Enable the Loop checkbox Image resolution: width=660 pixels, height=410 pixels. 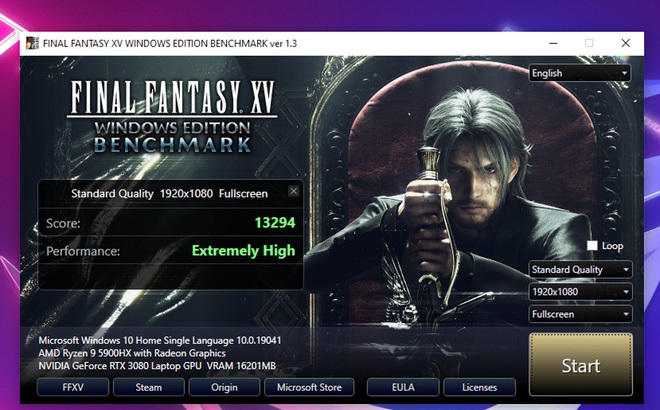point(593,245)
